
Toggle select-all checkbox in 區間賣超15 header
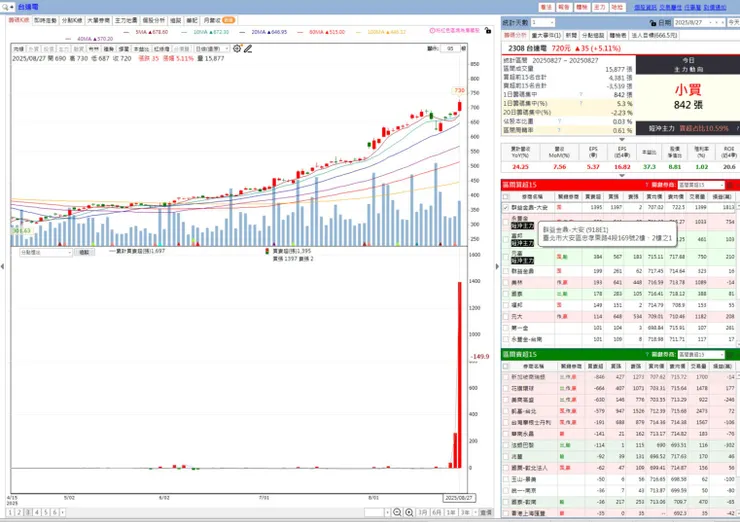(x=506, y=366)
